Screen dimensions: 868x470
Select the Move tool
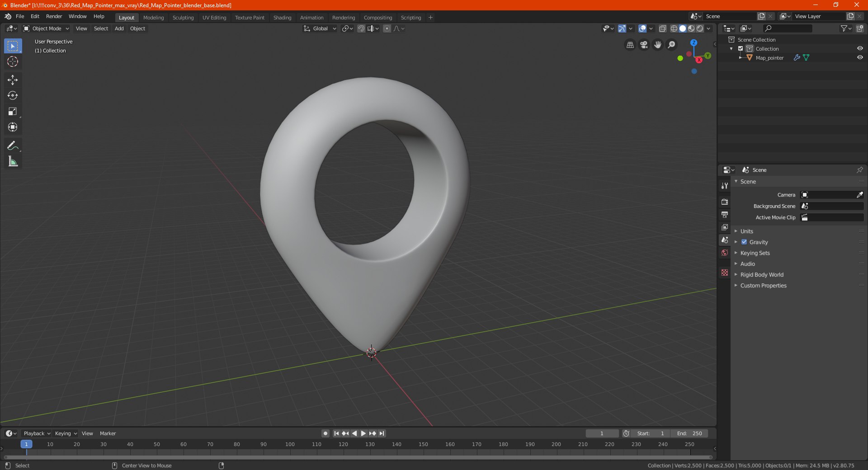pos(13,80)
